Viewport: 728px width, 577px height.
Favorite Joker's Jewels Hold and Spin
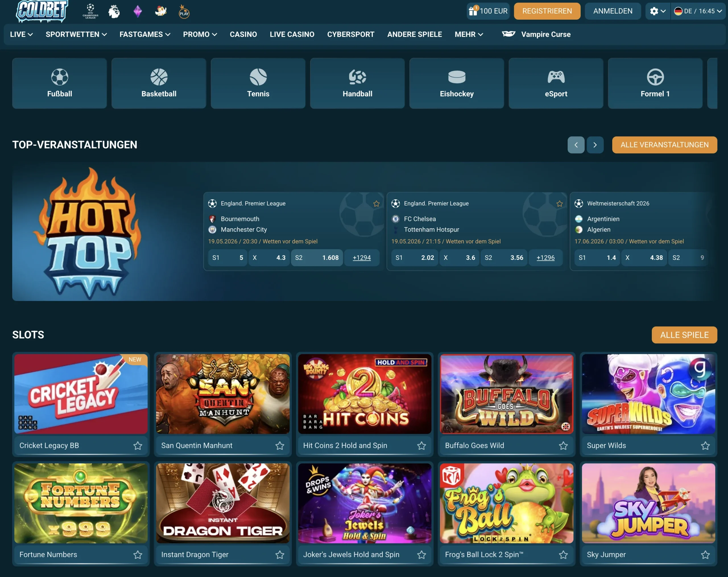[421, 555]
